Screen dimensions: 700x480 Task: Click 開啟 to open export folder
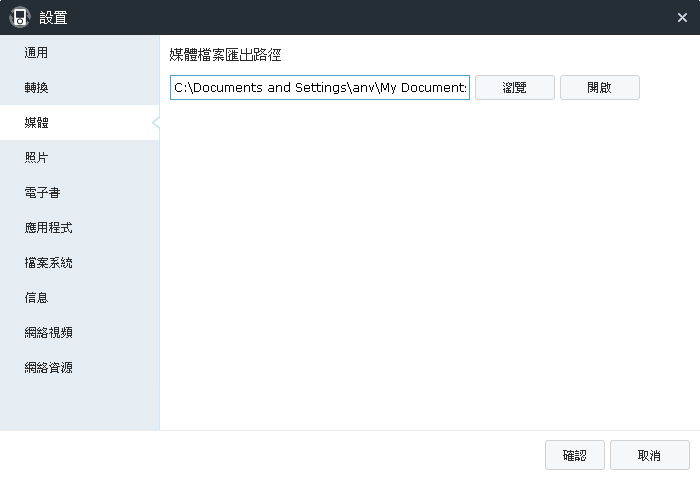599,88
